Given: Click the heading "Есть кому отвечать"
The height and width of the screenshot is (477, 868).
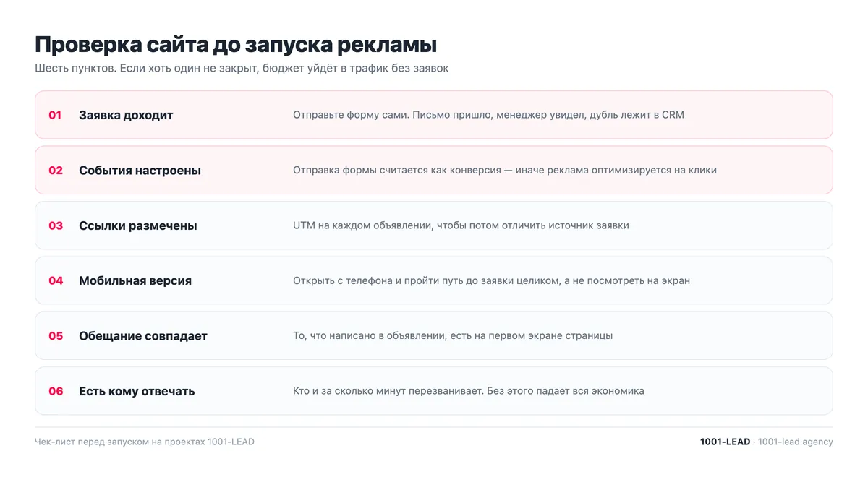Looking at the screenshot, I should (137, 391).
